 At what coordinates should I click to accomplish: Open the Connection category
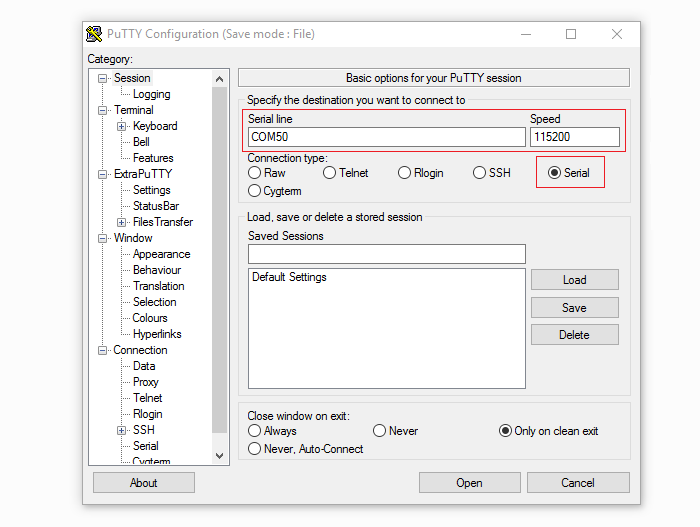point(140,350)
